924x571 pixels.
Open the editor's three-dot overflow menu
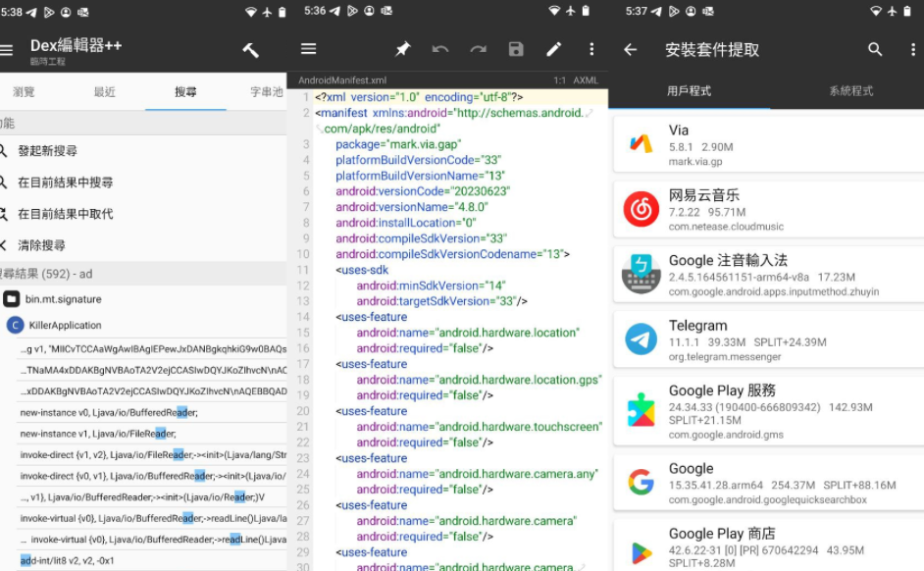[591, 49]
